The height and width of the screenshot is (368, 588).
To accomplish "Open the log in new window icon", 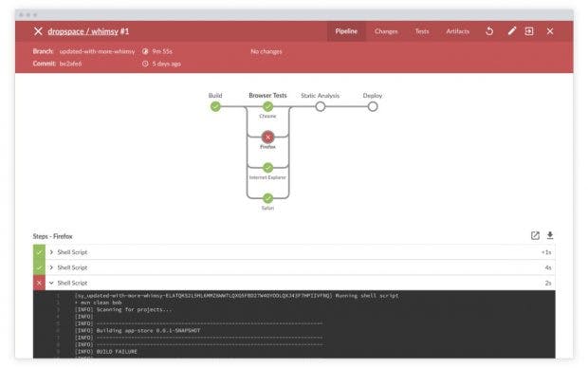I will click(535, 235).
